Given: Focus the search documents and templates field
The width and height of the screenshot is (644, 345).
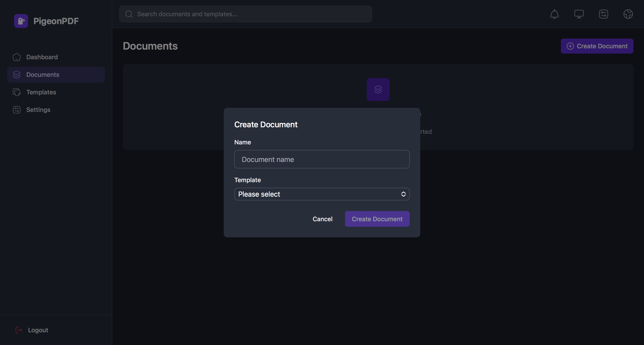Looking at the screenshot, I should tap(245, 14).
